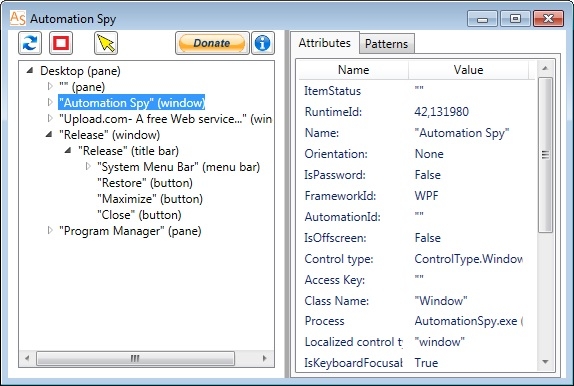
Task: Select "Automation Spy" (window) tree item
Action: [x=132, y=103]
